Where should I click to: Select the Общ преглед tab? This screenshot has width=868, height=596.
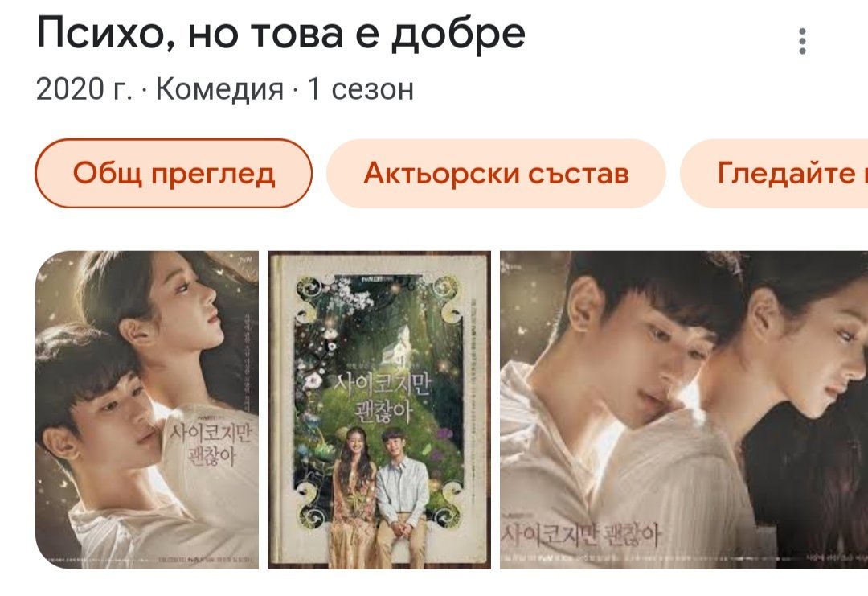pyautogui.click(x=174, y=174)
